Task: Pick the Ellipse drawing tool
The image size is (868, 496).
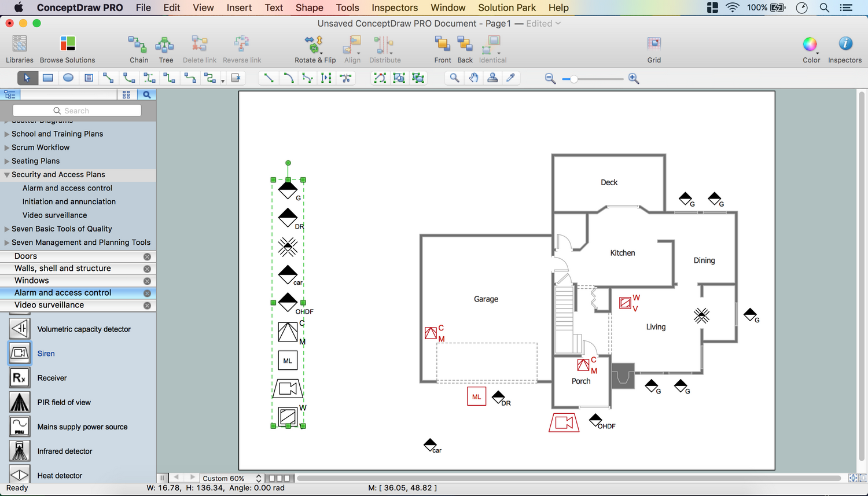Action: [68, 78]
